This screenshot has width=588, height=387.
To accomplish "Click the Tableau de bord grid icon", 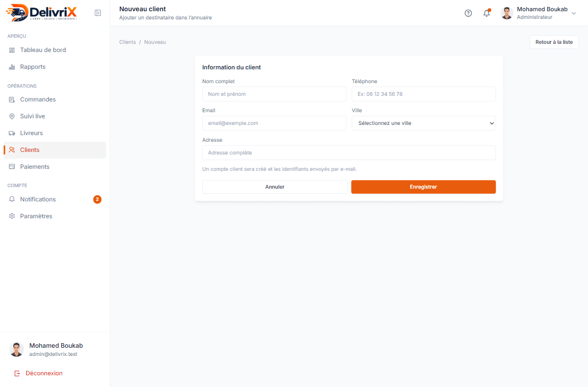I will point(12,50).
